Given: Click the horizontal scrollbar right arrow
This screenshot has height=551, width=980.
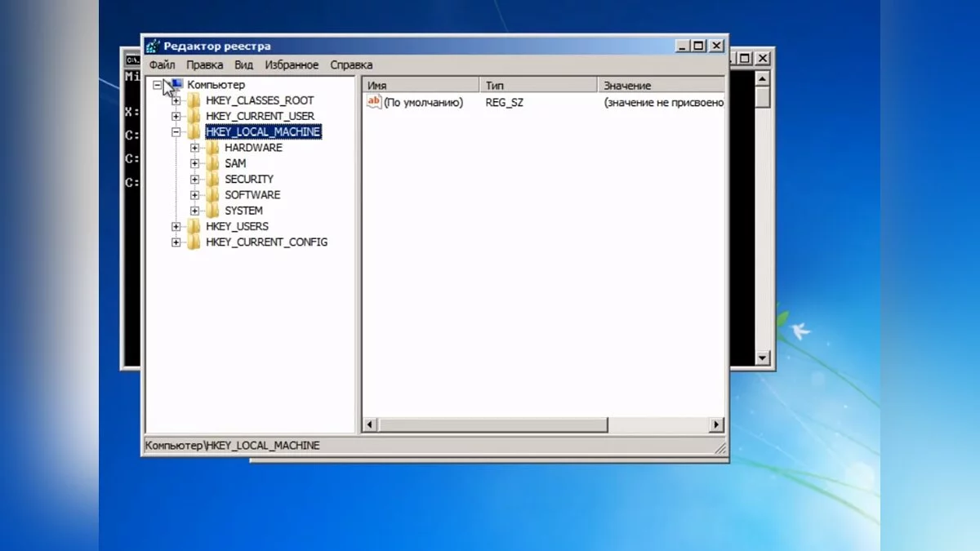Looking at the screenshot, I should coord(716,424).
